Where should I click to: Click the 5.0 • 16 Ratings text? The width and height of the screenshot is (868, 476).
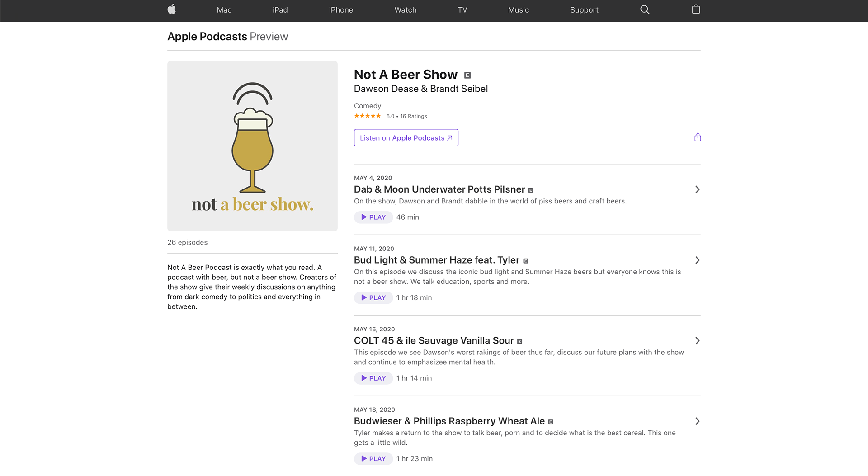coord(406,116)
